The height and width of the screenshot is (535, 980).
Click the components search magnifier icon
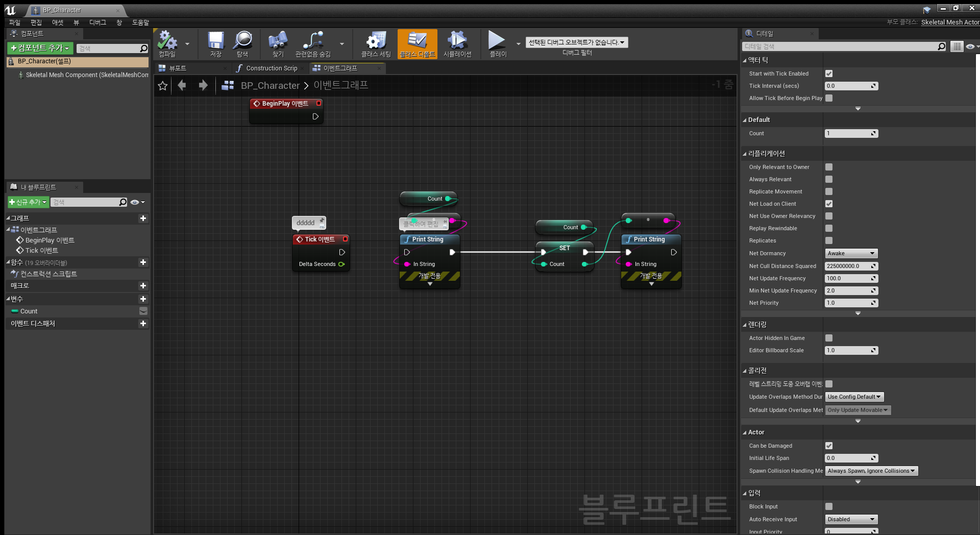click(143, 48)
